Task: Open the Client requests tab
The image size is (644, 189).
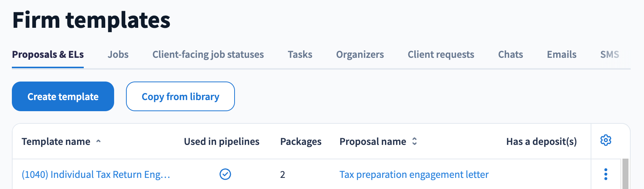Action: [441, 54]
